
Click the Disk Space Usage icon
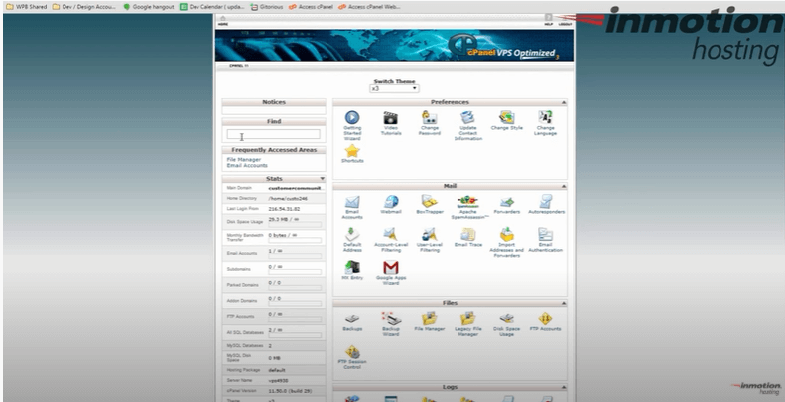507,319
